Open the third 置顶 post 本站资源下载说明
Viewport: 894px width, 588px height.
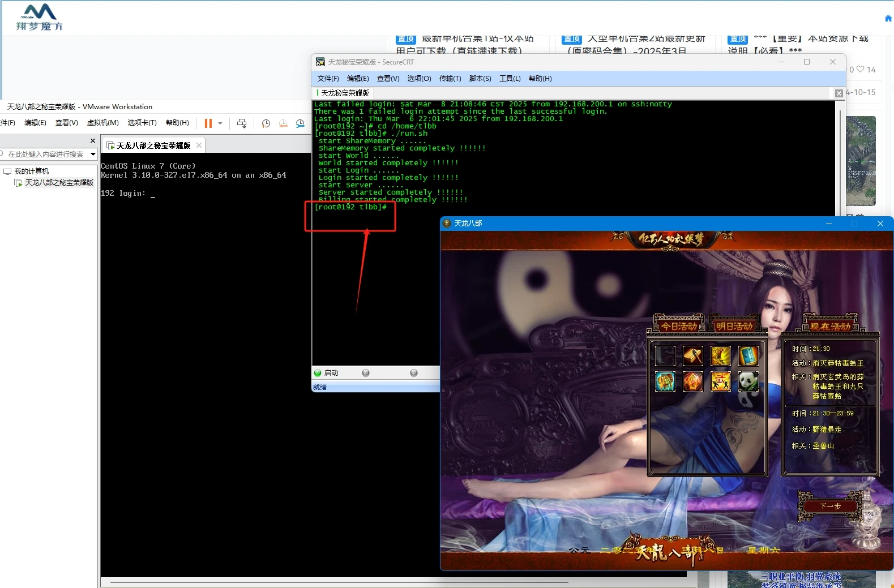798,44
